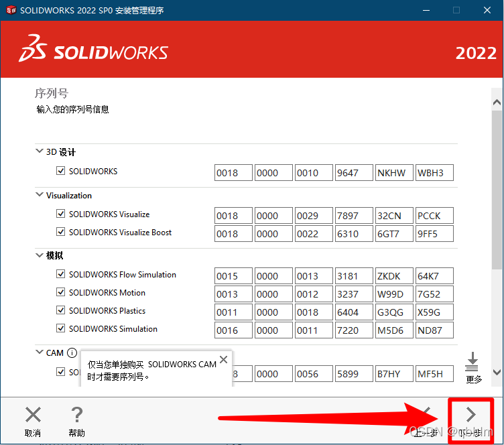Click Plastics serial field containing X59G
Viewport: 504px width, 445px height.
pyautogui.click(x=434, y=312)
